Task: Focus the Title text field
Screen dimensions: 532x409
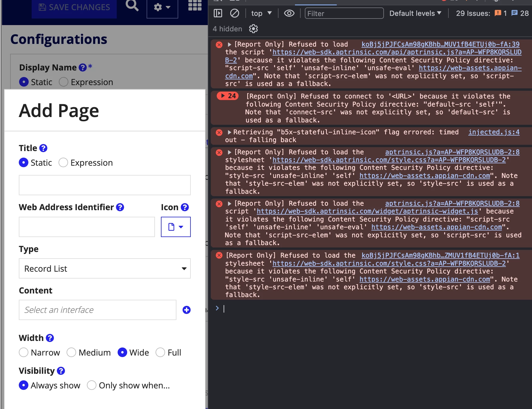Action: 105,185
